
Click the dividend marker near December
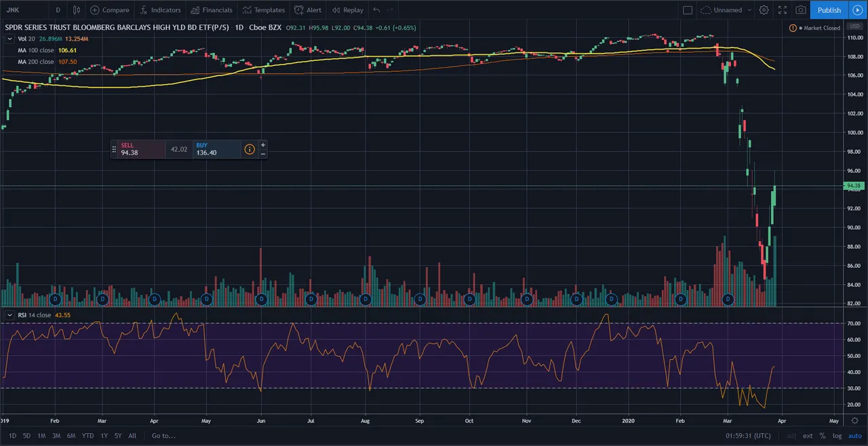577,299
